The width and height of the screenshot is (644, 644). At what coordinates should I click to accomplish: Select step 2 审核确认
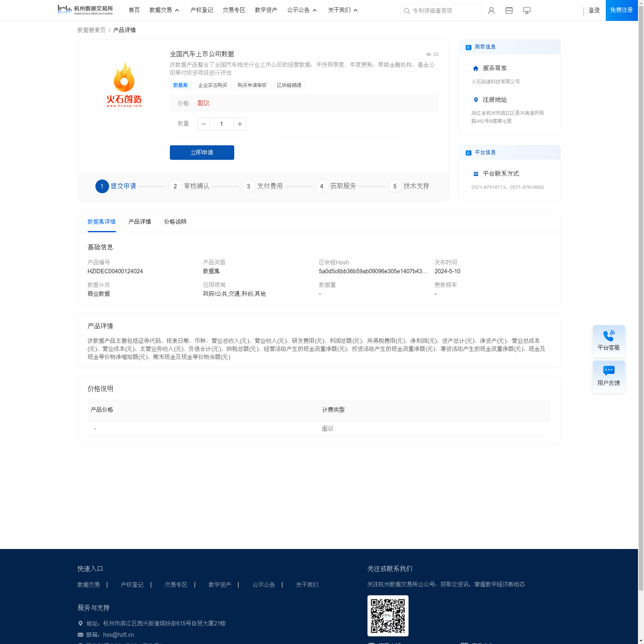point(189,186)
